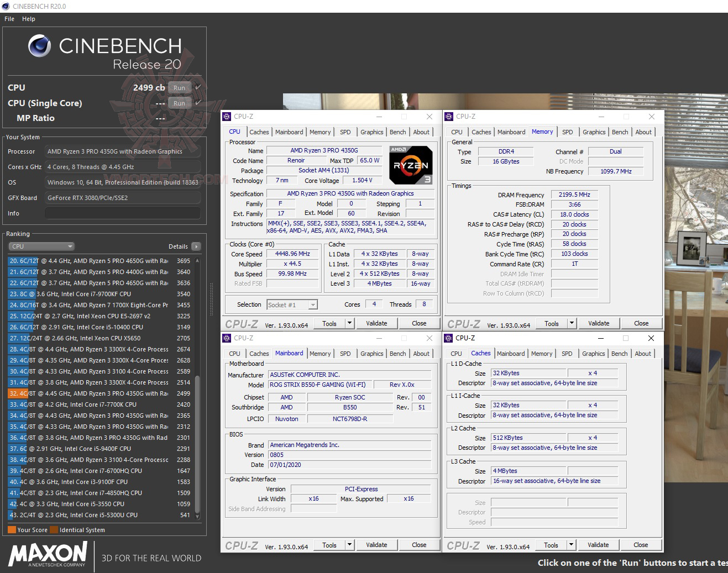Screen dimensions: 728x573
Task: Click the 2499 cb CPU score
Action: coord(149,87)
